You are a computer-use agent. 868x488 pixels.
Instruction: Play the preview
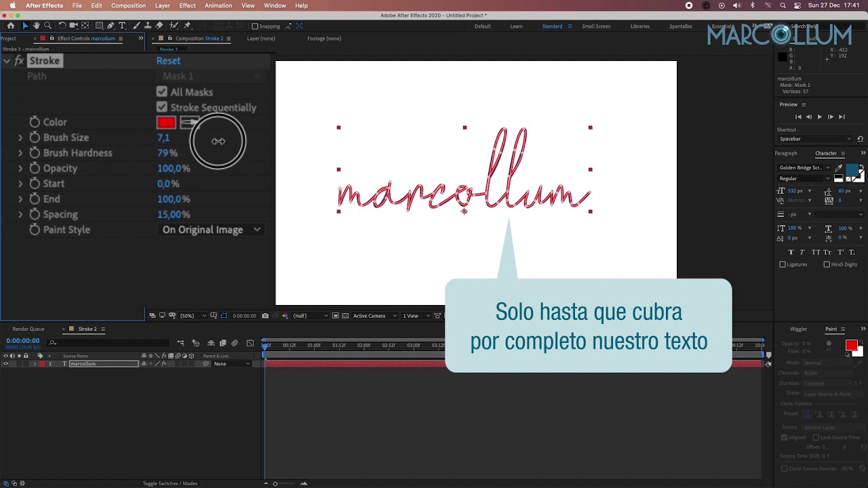tap(819, 117)
